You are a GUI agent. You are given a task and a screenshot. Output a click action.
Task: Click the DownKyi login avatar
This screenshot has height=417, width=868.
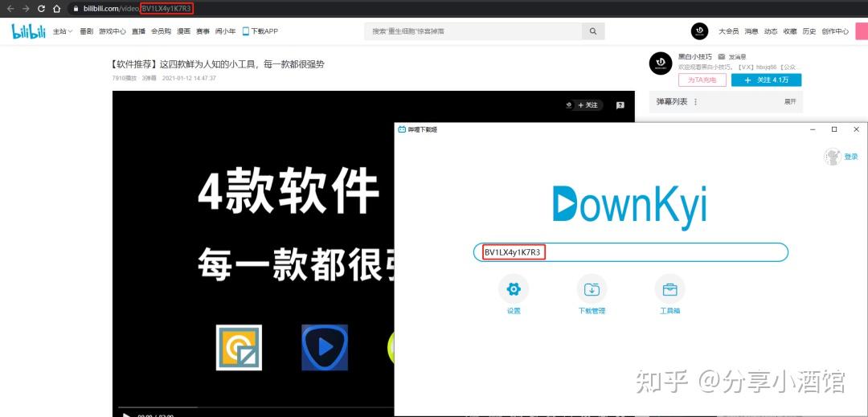[x=832, y=157]
